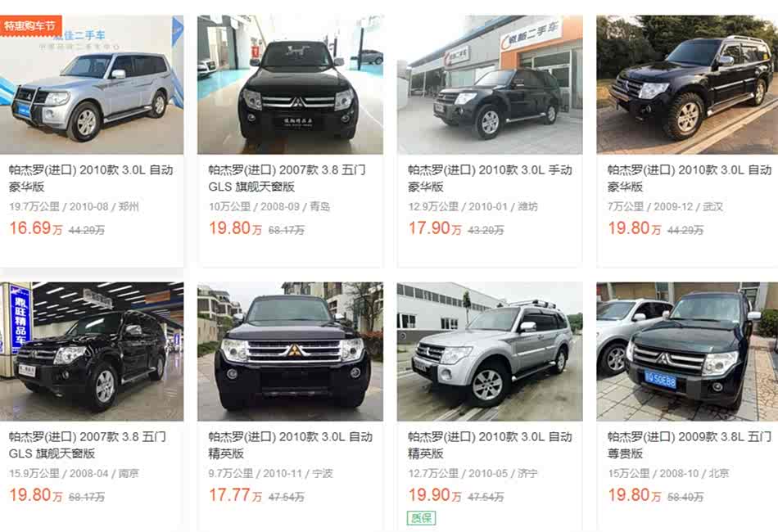The width and height of the screenshot is (778, 532).
Task: Open 2007款 3.8 五门 GLS listing from 青岛
Action: 287,178
